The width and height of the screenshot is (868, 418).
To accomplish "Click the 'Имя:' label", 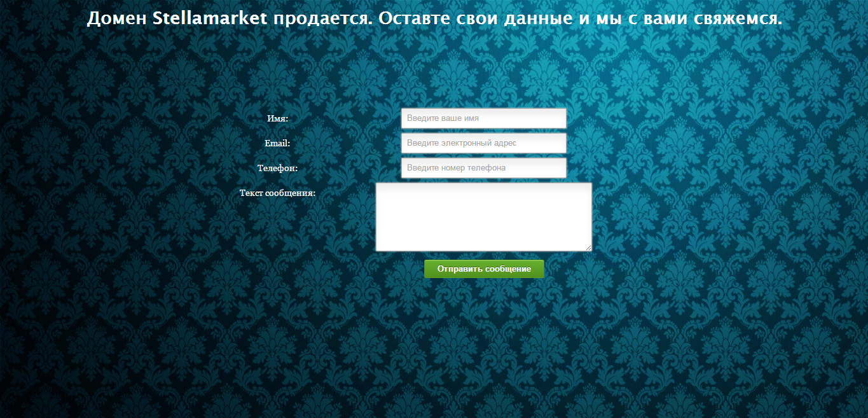I will coord(278,118).
